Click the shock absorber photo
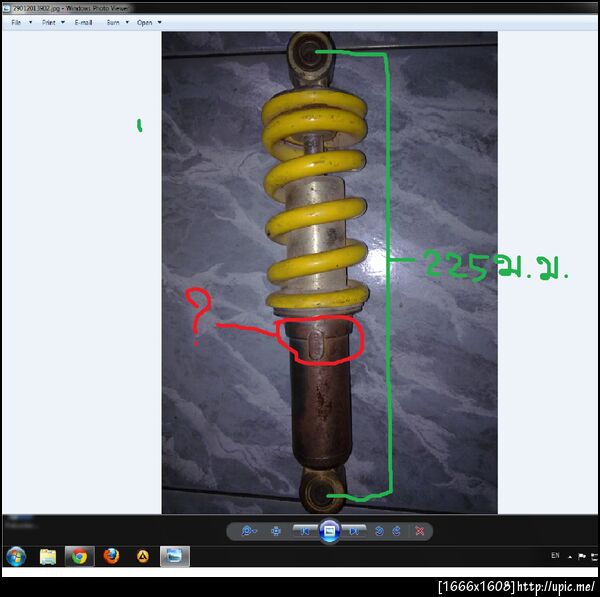The height and width of the screenshot is (597, 600). [x=329, y=272]
